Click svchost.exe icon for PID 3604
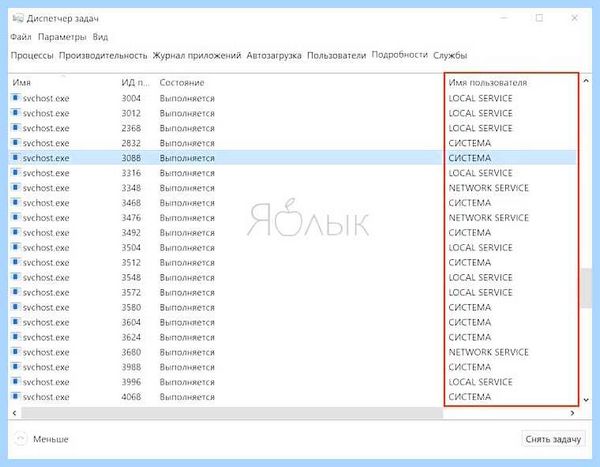Viewport: 600px width, 467px height. (15, 322)
